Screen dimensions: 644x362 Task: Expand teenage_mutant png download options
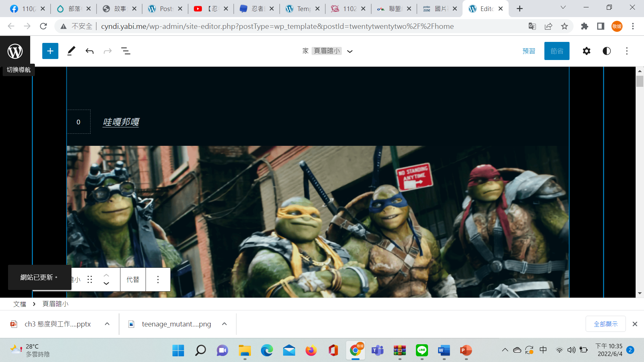(x=224, y=324)
